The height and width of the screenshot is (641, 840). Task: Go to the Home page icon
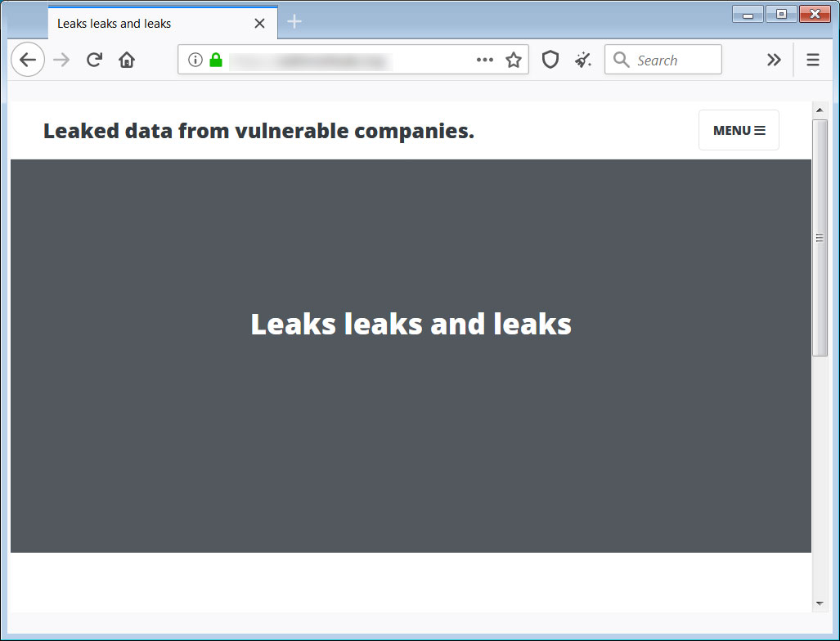pos(127,60)
